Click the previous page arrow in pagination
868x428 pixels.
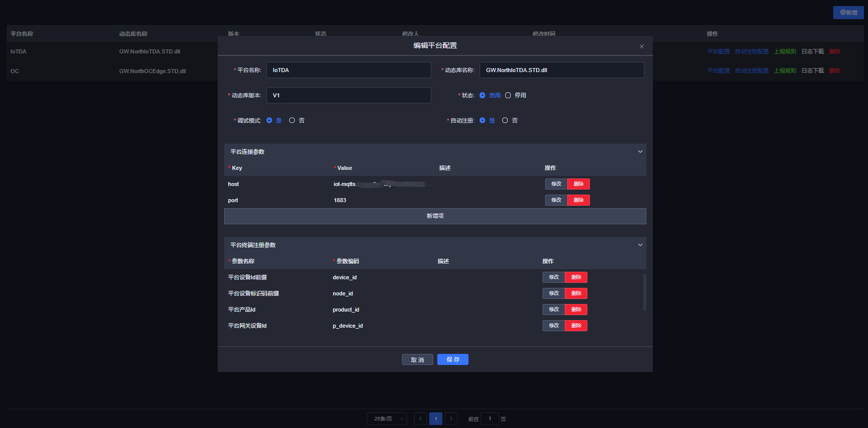coord(420,419)
